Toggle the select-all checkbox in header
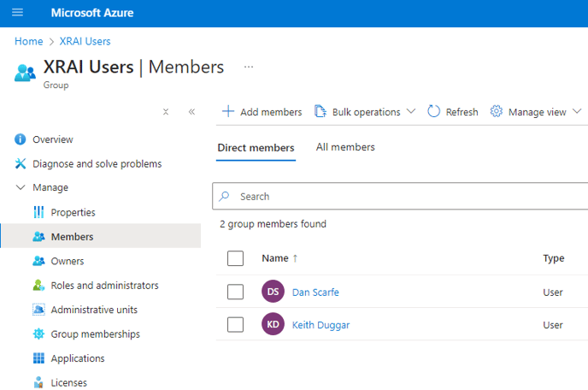Image resolution: width=588 pixels, height=390 pixels. 235,258
